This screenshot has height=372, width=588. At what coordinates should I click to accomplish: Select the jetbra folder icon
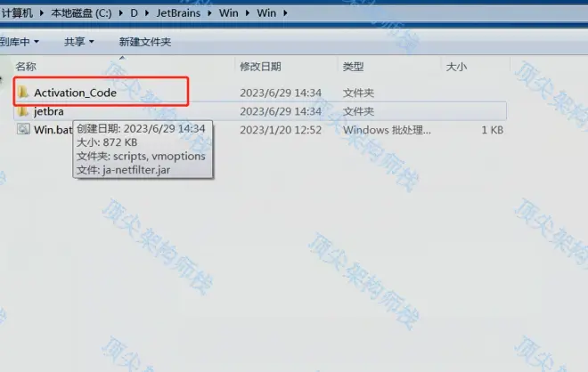pos(23,111)
